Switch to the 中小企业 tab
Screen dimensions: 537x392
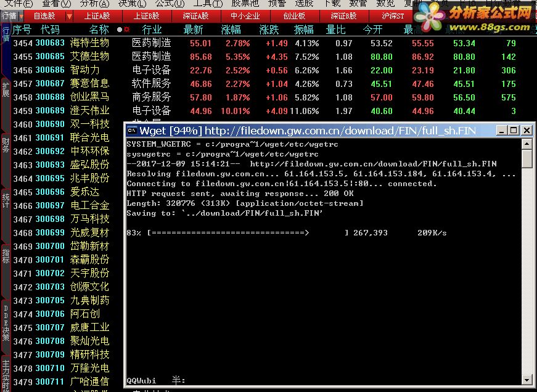point(245,16)
